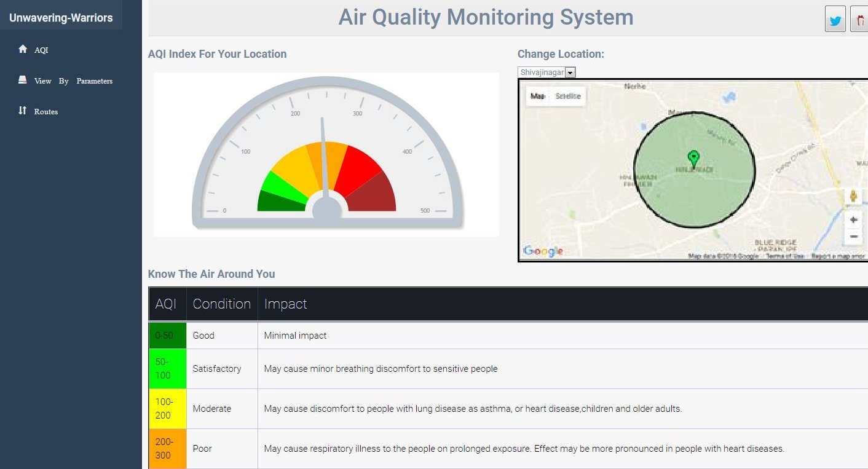Select the View By Parameters sidebar icon
Viewport: 868px width, 469px height.
pos(23,79)
